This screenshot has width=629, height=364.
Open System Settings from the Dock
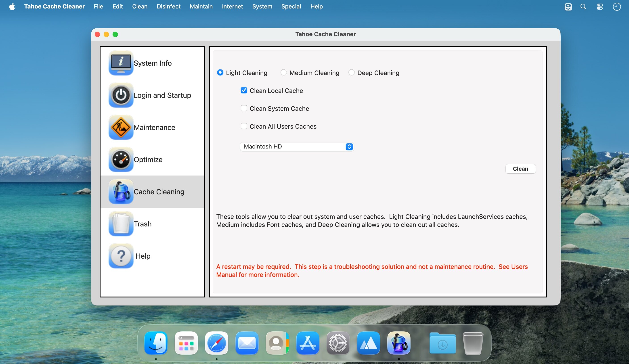(338, 343)
